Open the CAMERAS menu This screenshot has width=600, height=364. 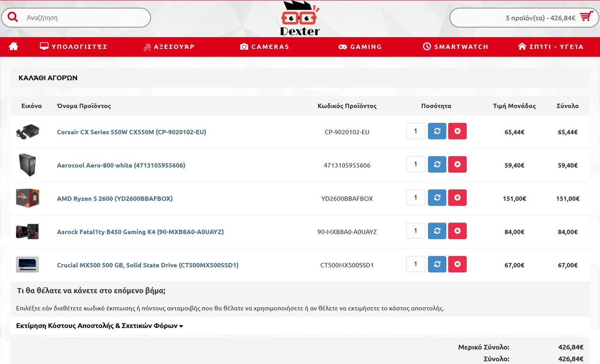pyautogui.click(x=264, y=47)
